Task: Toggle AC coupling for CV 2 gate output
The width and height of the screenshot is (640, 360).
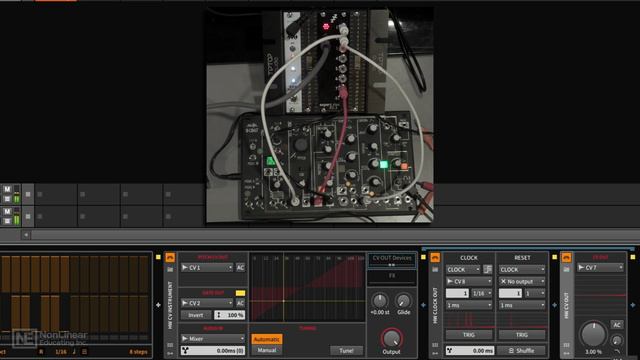Action: [x=240, y=303]
